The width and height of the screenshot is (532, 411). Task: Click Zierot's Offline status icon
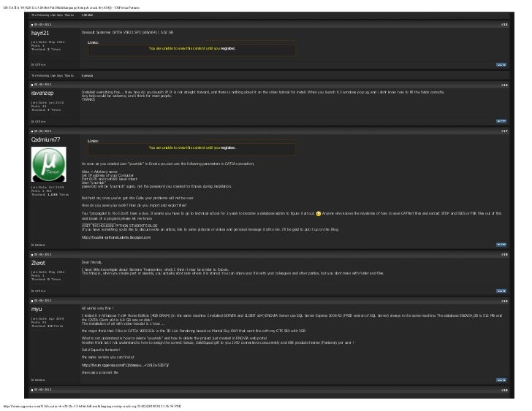tap(33, 291)
